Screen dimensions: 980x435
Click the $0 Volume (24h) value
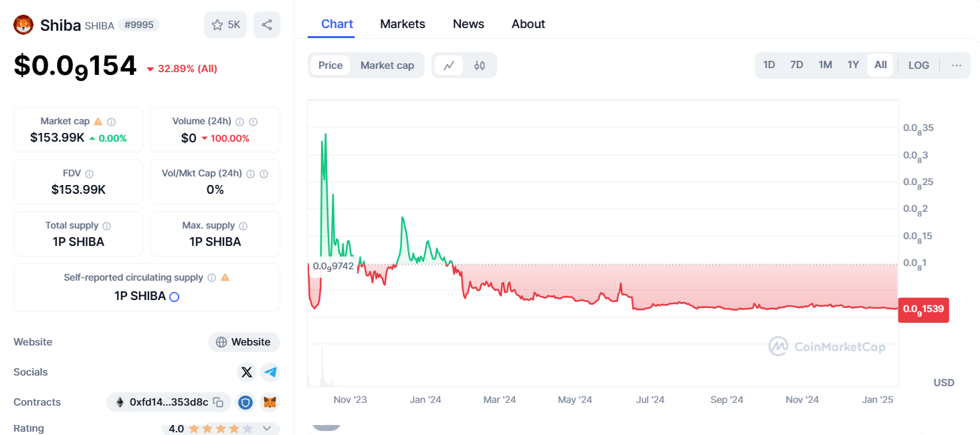189,138
